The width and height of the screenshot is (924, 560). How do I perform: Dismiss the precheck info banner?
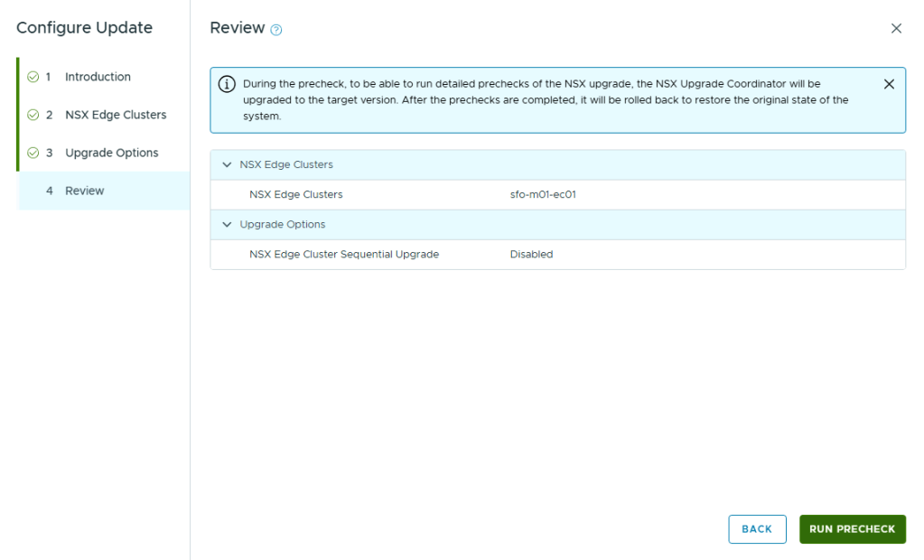click(x=889, y=84)
